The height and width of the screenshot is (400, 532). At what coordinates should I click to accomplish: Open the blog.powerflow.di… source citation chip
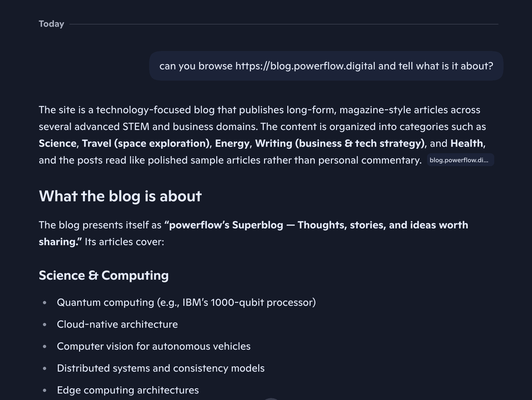460,160
